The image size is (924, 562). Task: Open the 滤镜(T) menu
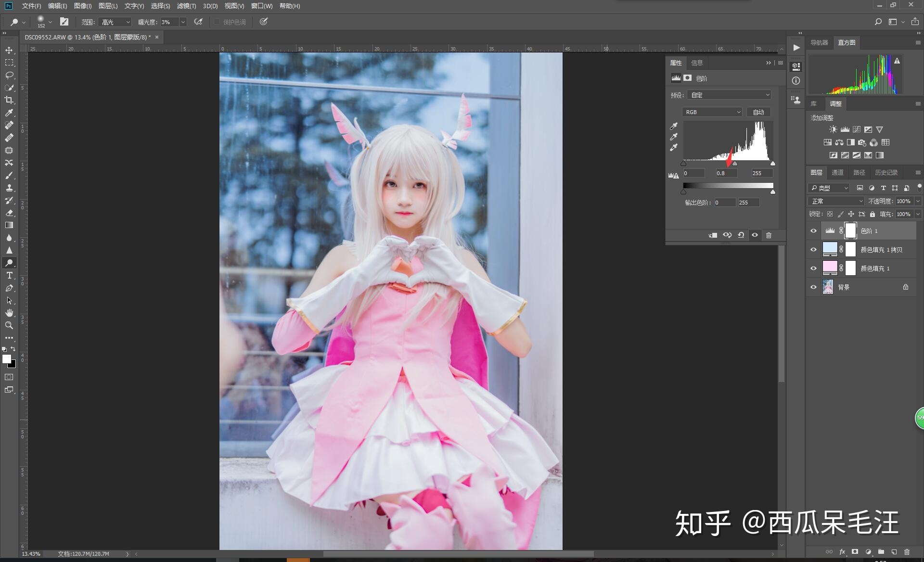[x=186, y=6]
